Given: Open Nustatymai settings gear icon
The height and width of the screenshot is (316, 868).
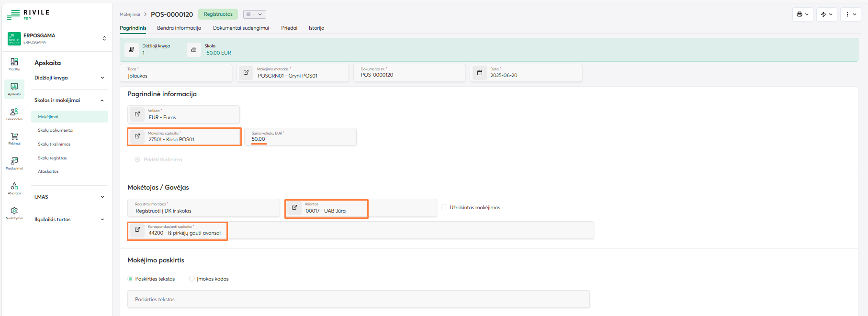Looking at the screenshot, I should pos(14,213).
